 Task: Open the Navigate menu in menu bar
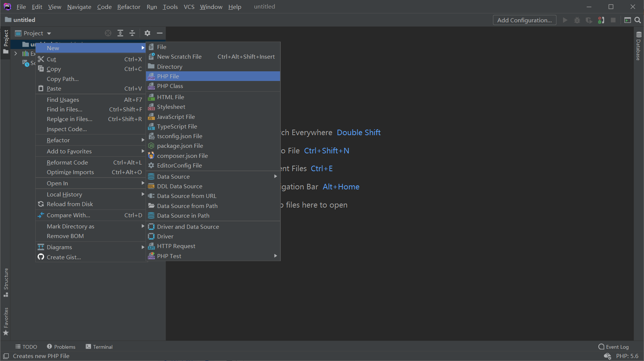(79, 7)
